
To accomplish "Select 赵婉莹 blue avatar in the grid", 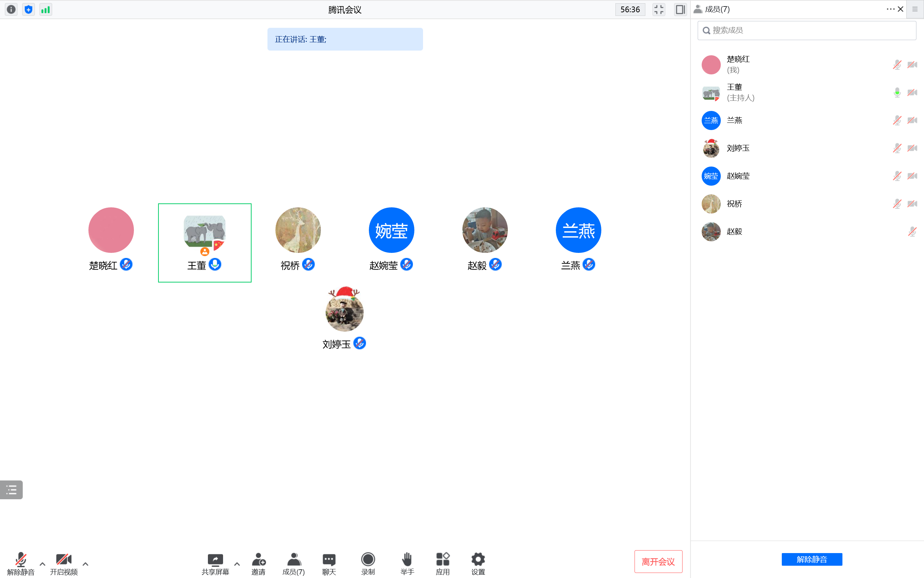I will pyautogui.click(x=391, y=230).
